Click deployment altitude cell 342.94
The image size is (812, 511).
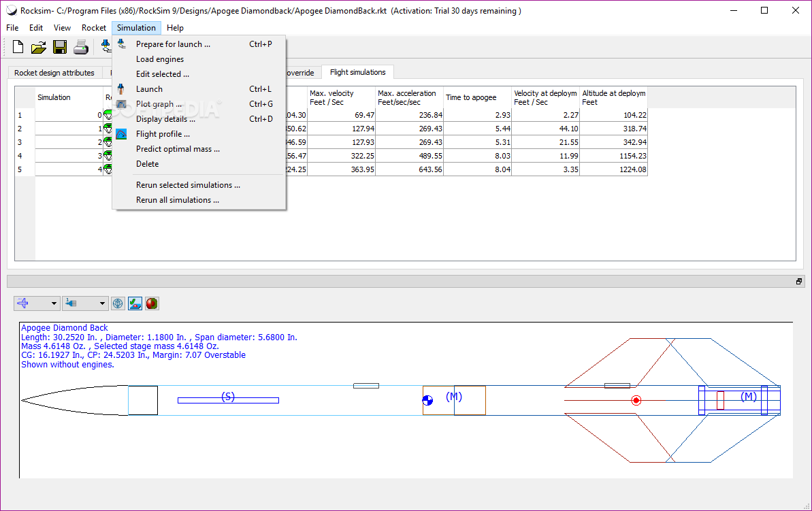coord(614,142)
